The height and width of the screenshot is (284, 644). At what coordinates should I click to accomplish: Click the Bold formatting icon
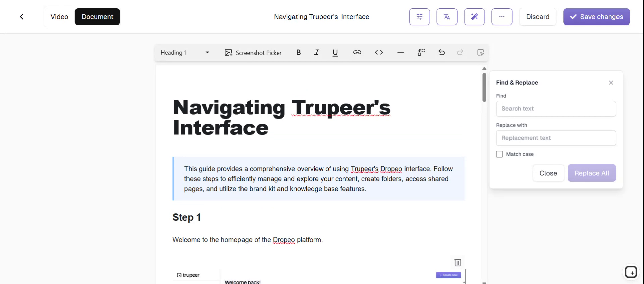click(298, 52)
